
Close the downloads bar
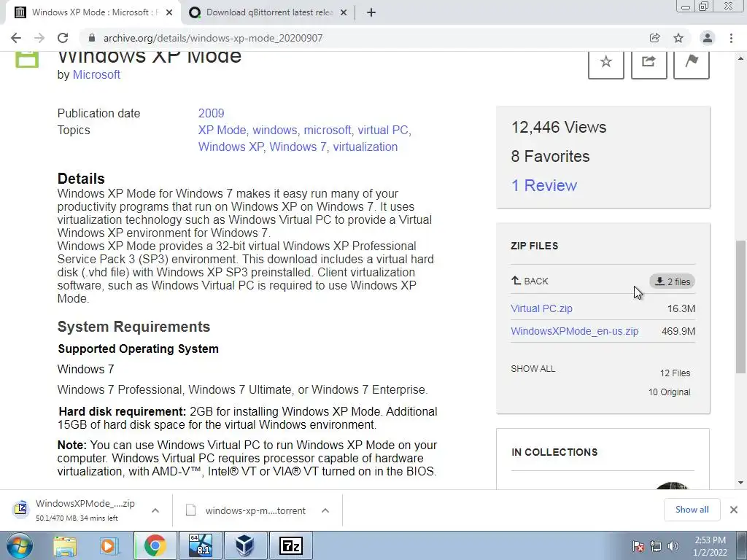pyautogui.click(x=734, y=510)
